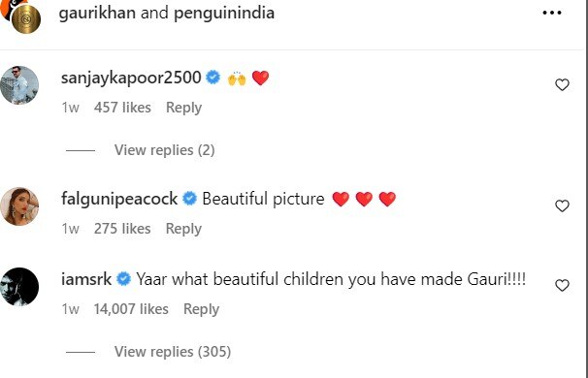Like iamsrk's comment with the heart
Viewport: 588px width, 378px height.
562,286
